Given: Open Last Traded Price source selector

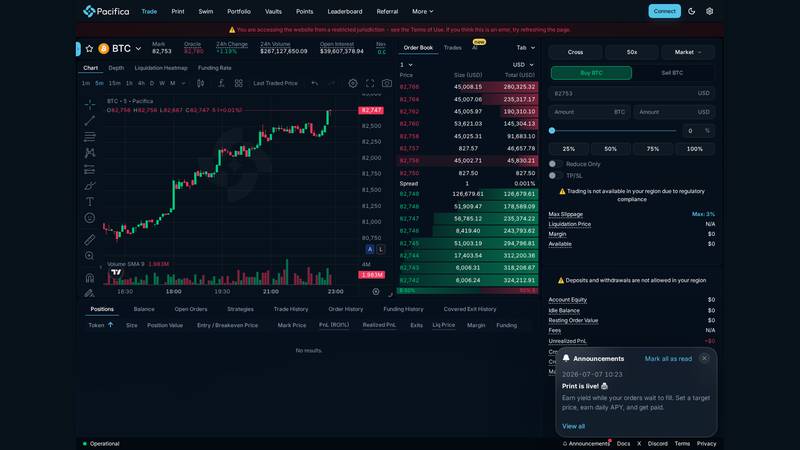Looking at the screenshot, I should (x=276, y=83).
